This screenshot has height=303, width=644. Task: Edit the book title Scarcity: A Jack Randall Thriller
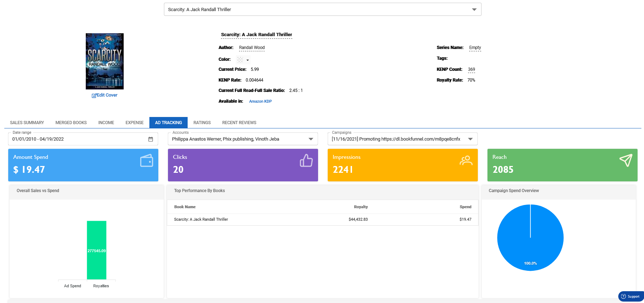pyautogui.click(x=257, y=35)
